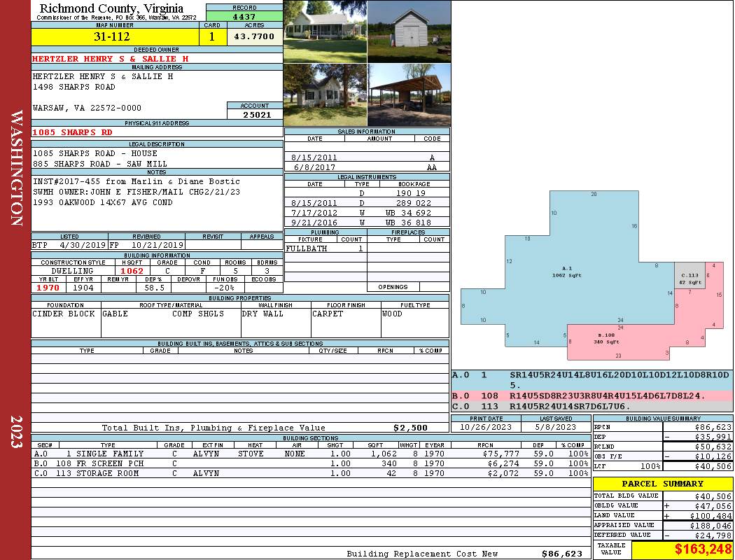
Task: Select the STORAGE ROOM section row
Action: (x=311, y=473)
